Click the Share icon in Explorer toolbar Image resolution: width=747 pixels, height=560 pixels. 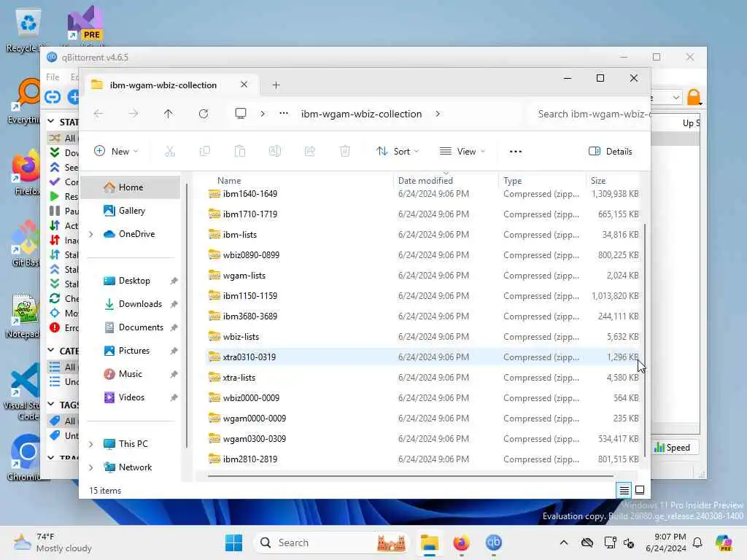pyautogui.click(x=309, y=152)
